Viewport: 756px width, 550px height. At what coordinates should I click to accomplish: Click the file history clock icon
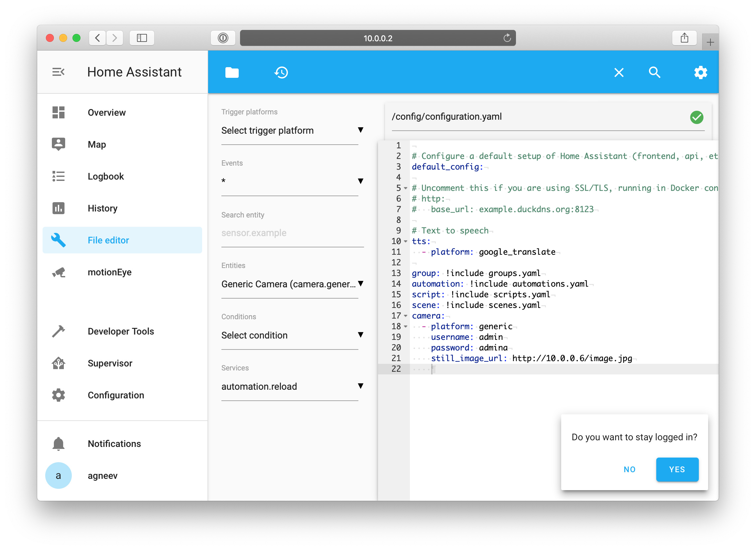click(281, 72)
